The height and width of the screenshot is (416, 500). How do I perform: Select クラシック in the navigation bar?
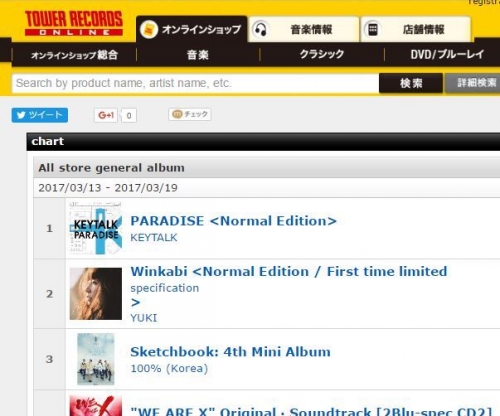pos(322,54)
